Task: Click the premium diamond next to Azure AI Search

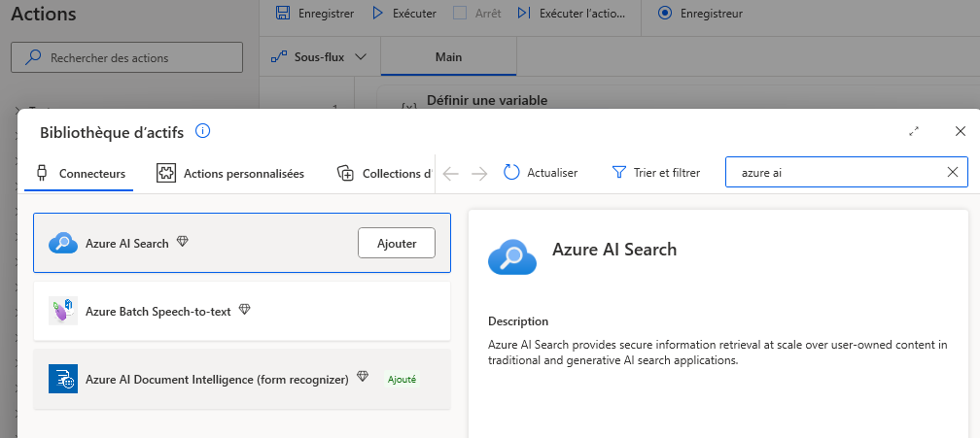Action: point(182,242)
